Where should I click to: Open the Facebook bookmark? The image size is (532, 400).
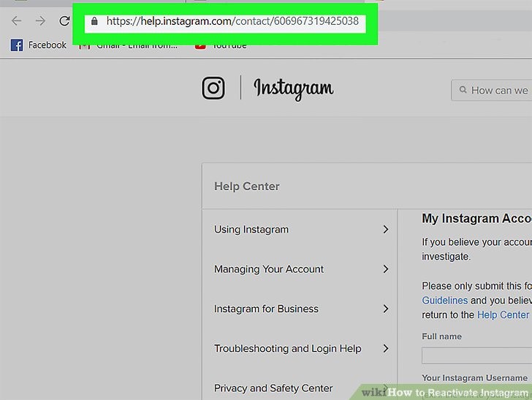tap(38, 45)
